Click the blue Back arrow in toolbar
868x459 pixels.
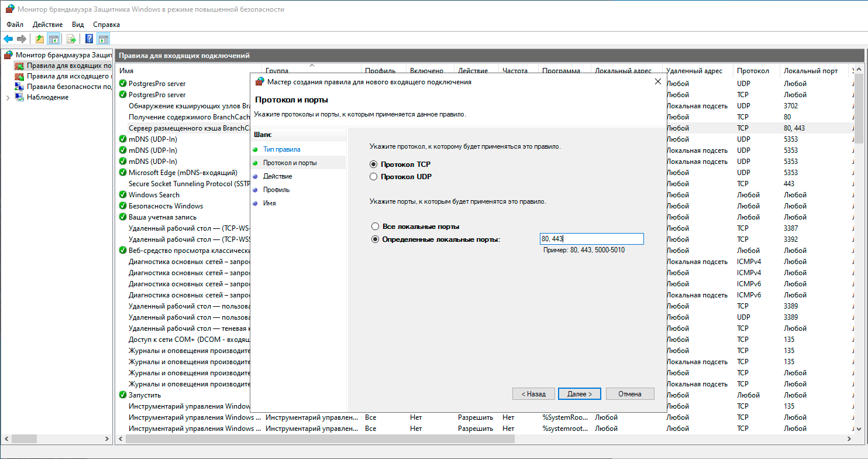[8, 39]
